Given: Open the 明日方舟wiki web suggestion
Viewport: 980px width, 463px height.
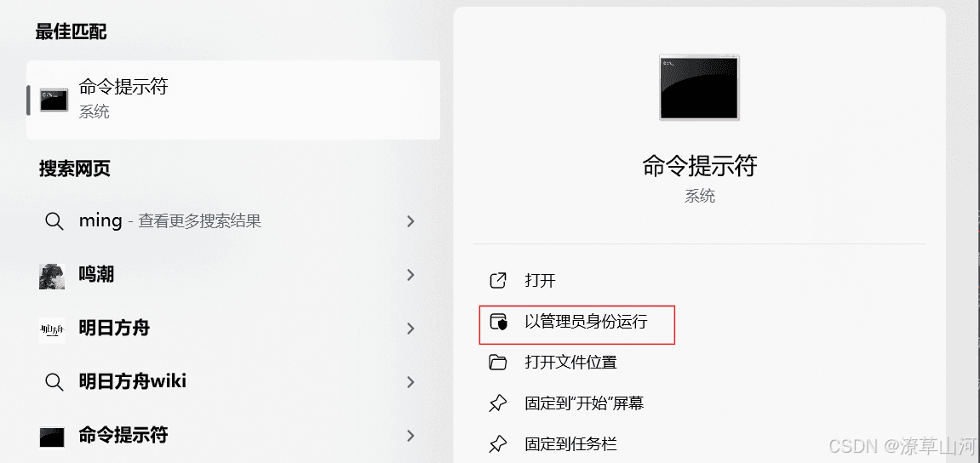Looking at the screenshot, I should point(232,382).
